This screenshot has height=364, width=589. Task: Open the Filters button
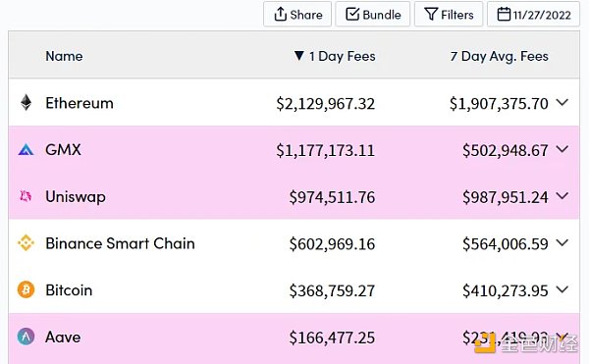pyautogui.click(x=449, y=15)
